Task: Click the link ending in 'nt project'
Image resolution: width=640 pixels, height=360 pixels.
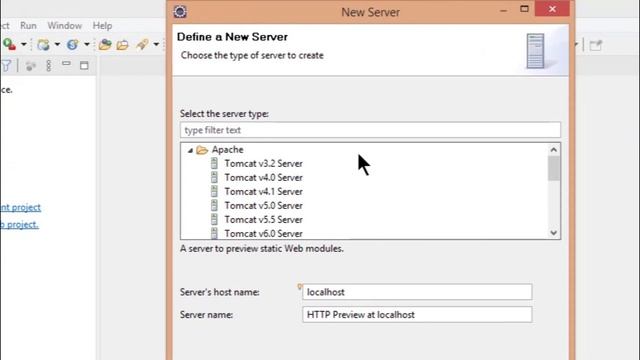Action: [x=20, y=207]
